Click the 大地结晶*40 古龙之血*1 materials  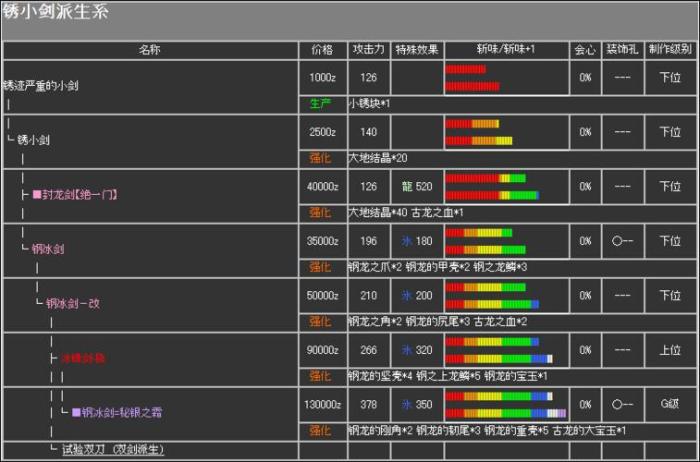[x=406, y=213]
